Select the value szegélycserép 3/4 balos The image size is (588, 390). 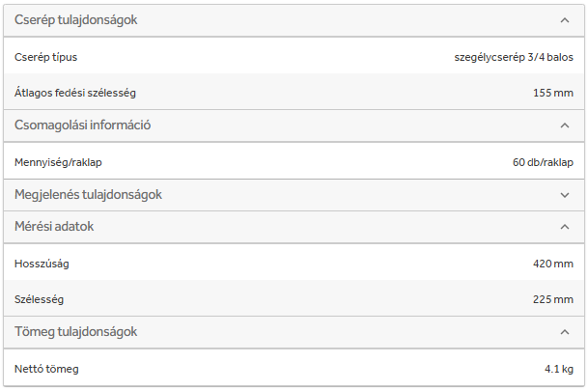click(x=514, y=56)
